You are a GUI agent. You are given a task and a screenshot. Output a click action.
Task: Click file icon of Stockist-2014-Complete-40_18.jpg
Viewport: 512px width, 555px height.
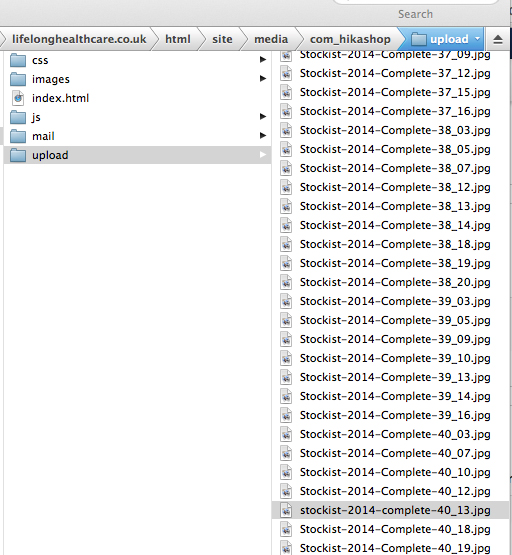pyautogui.click(x=286, y=529)
